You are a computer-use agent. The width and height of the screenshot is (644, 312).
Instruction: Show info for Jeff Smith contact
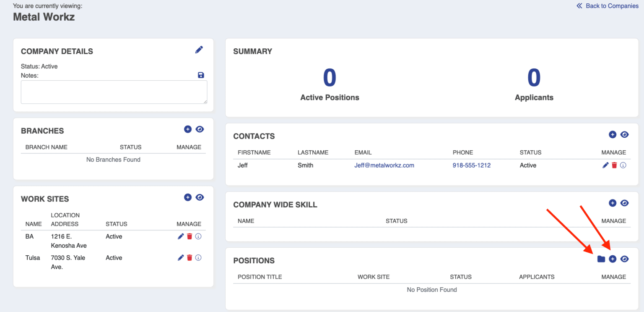623,165
